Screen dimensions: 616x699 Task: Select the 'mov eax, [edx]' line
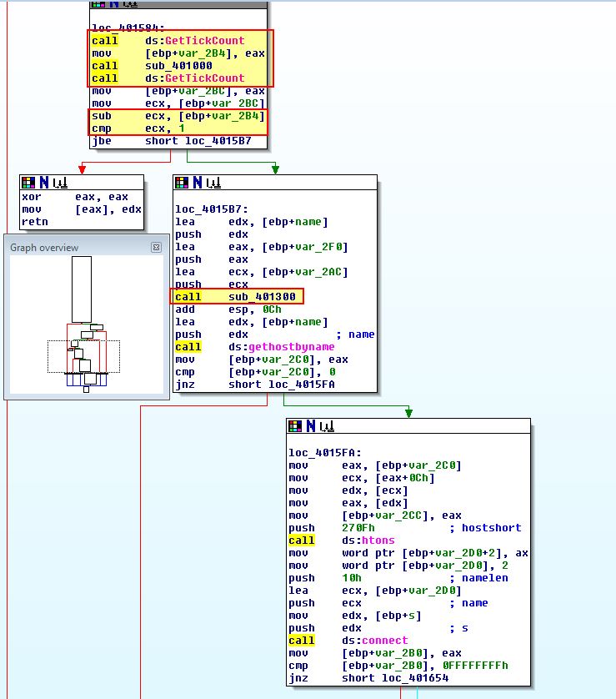pos(348,503)
